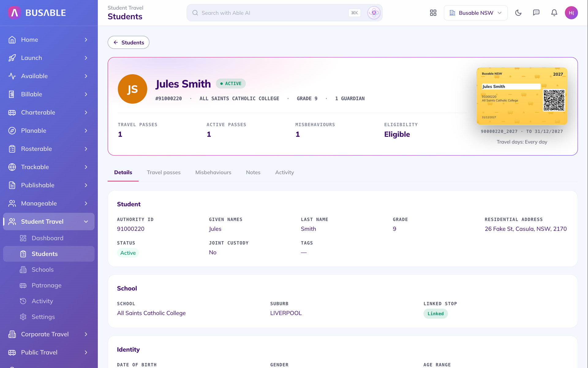This screenshot has width=588, height=368.
Task: Expand the Available menu chevron
Action: coord(86,76)
